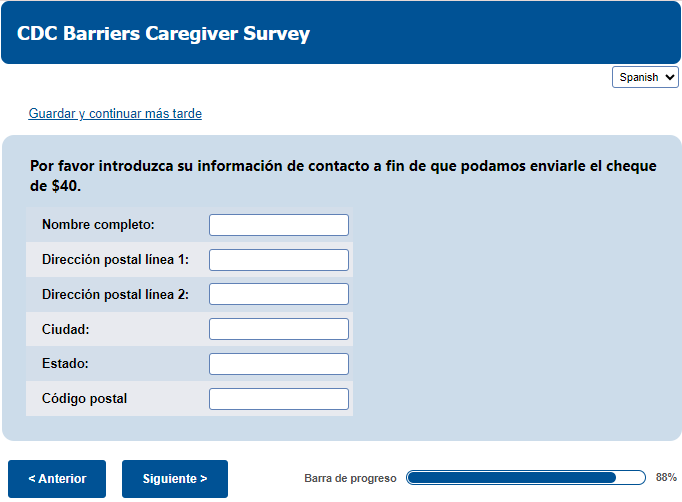Viewport: 682px width, 502px height.
Task: Click the Nombre completo input field
Action: click(278, 225)
